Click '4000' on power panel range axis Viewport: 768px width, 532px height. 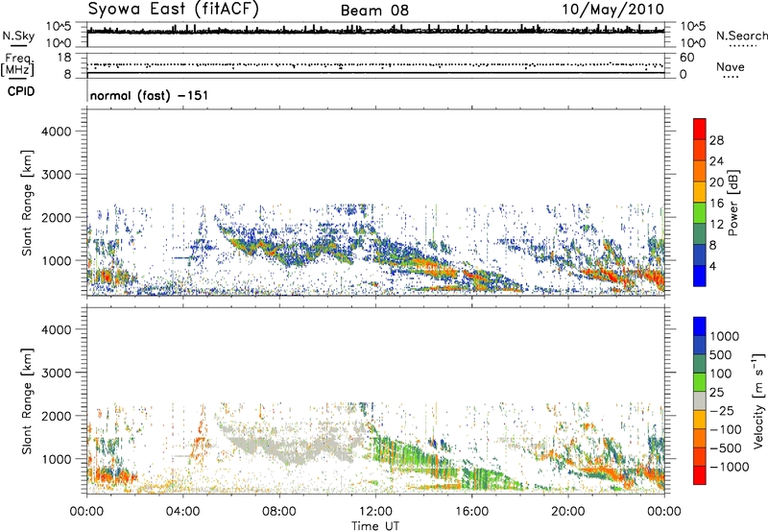(x=56, y=132)
